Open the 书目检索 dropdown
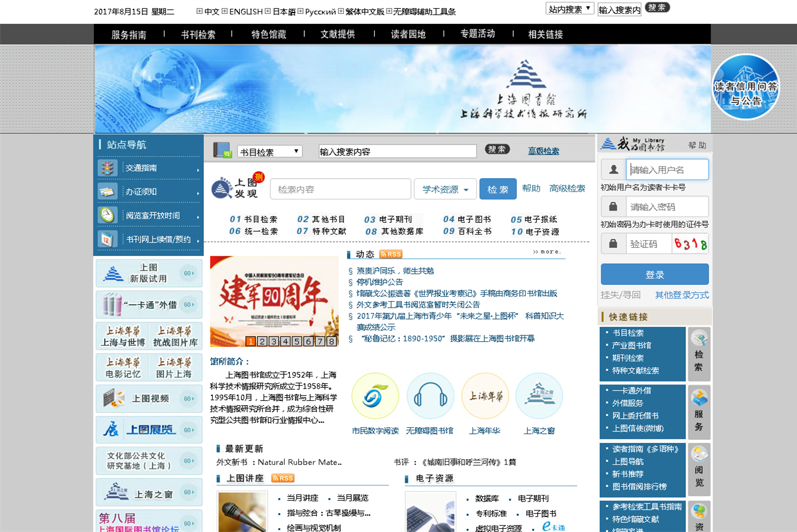The height and width of the screenshot is (532, 797). coord(270,152)
